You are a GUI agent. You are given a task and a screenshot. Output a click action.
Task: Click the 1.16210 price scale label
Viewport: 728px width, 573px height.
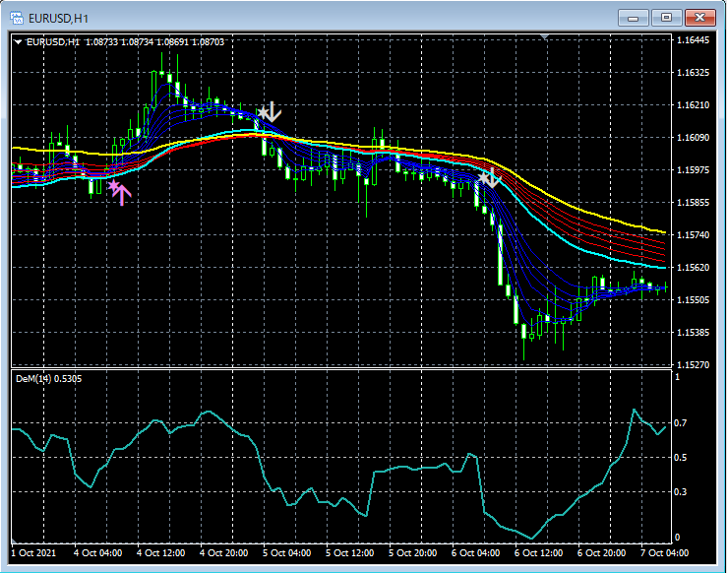[694, 105]
